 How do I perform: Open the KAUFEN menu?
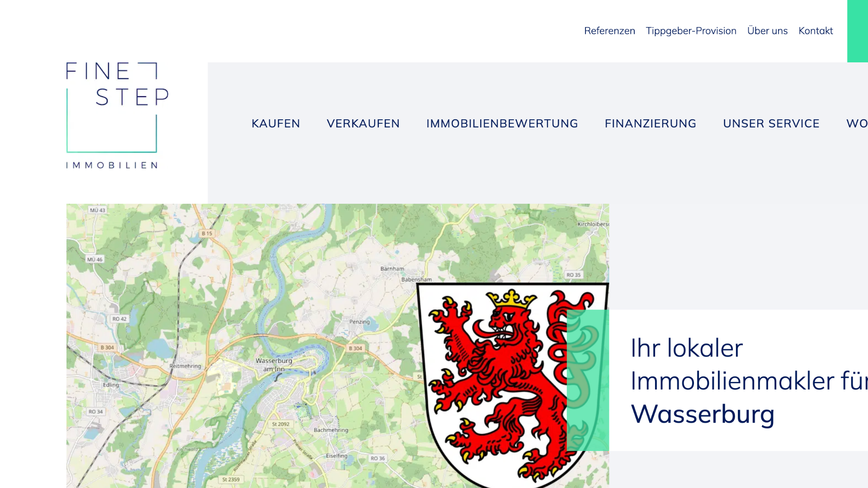pyautogui.click(x=276, y=123)
